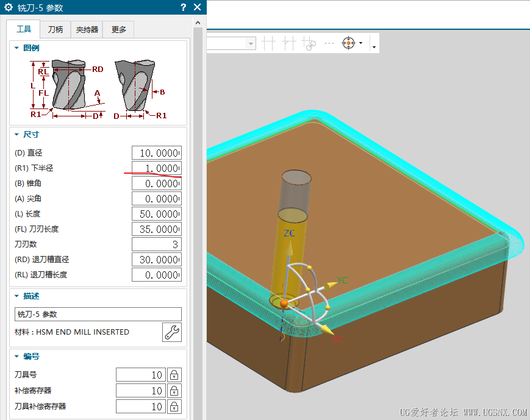Click the orange snap point target icon
The width and height of the screenshot is (530, 420).
(x=348, y=43)
